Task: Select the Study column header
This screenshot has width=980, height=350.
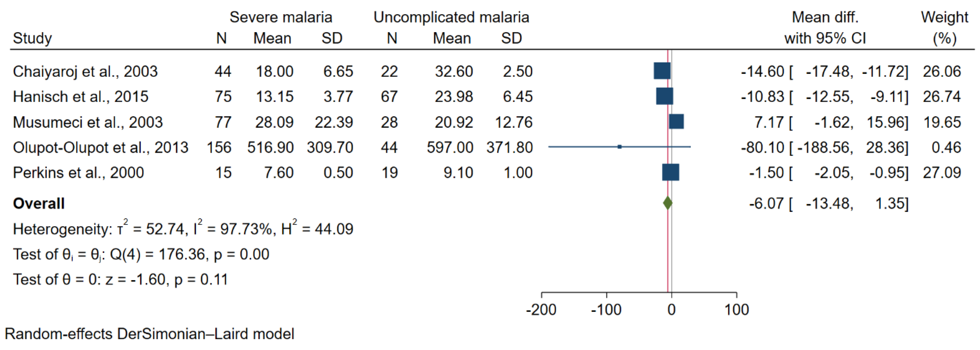Action: click(x=32, y=38)
